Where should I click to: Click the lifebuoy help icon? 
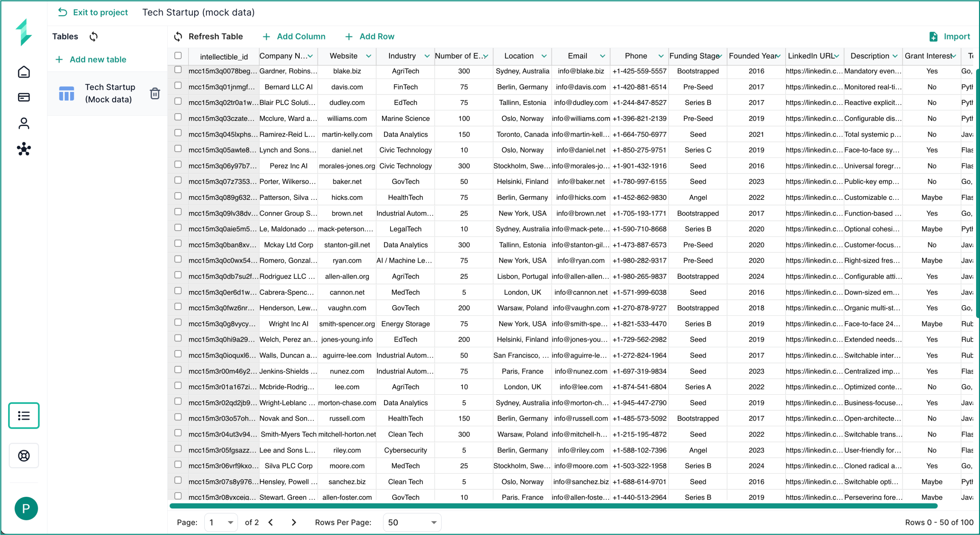click(24, 455)
